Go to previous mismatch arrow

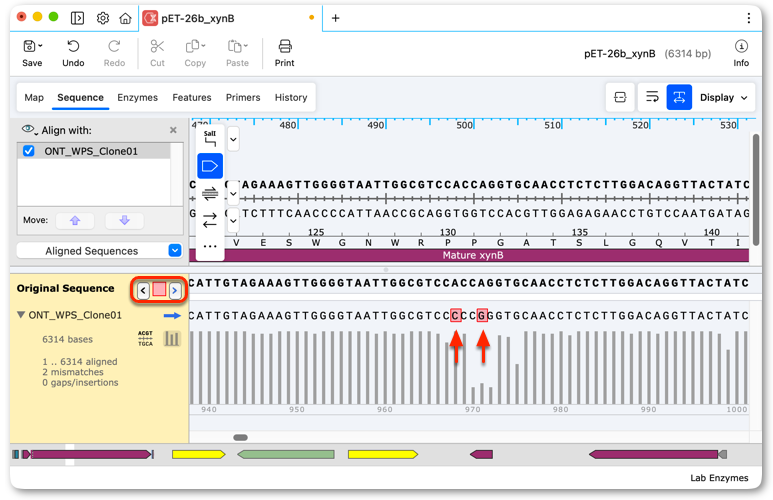143,290
